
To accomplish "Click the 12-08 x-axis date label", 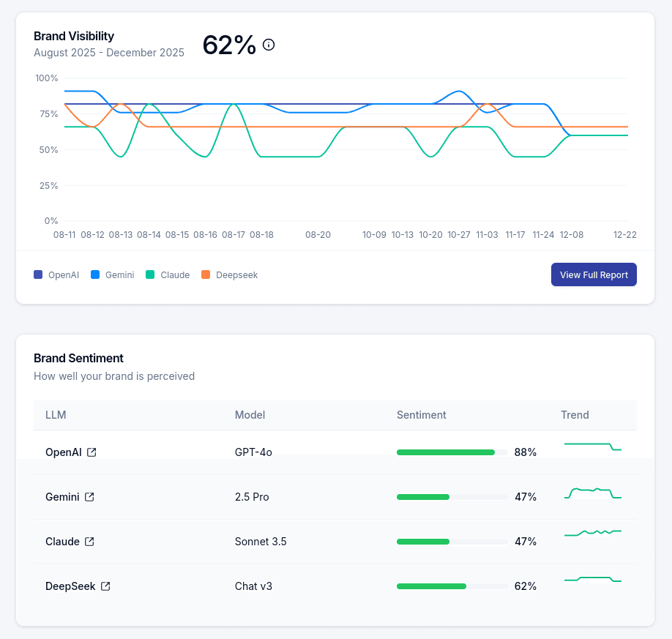I will tap(572, 235).
